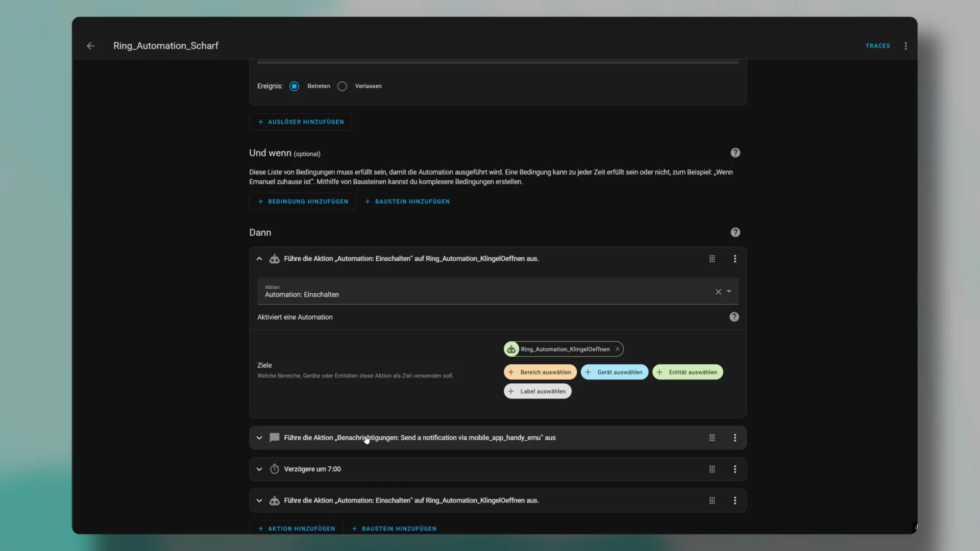Viewport: 980px width, 551px height.
Task: Open three-dot menu of 'Verzögere um 7:00'
Action: (x=735, y=469)
